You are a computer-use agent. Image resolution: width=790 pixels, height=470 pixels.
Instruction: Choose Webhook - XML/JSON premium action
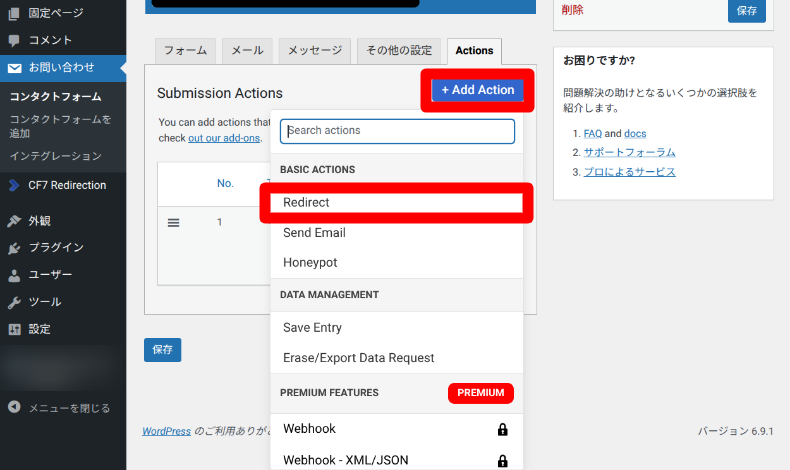(397, 460)
